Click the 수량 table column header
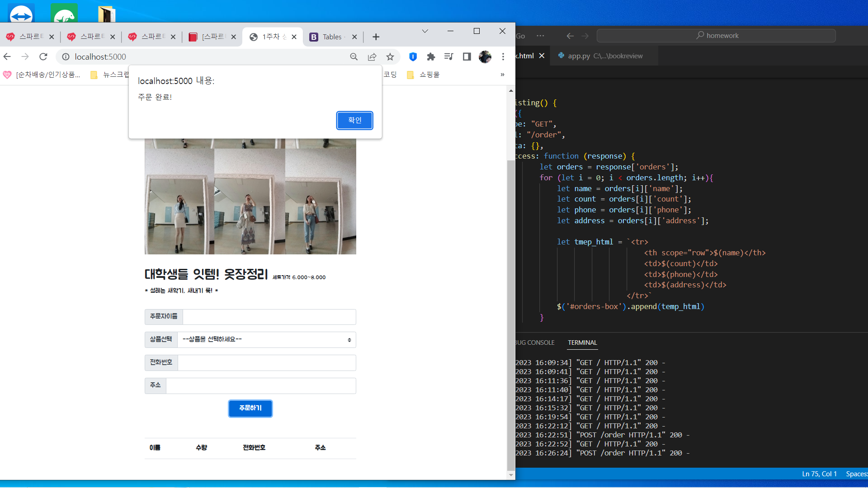Viewport: 868px width, 488px height. pyautogui.click(x=202, y=447)
